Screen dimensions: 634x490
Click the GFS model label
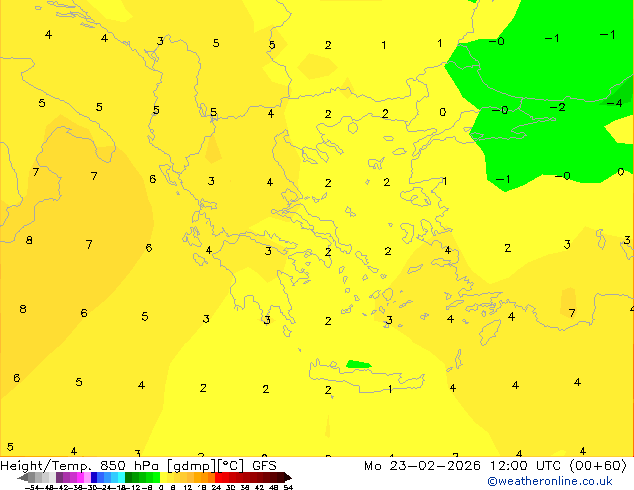[264, 466]
